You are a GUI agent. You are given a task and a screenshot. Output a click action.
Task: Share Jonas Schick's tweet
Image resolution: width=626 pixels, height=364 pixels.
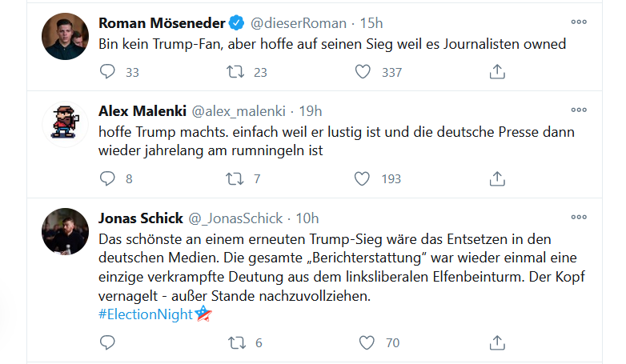(x=496, y=343)
